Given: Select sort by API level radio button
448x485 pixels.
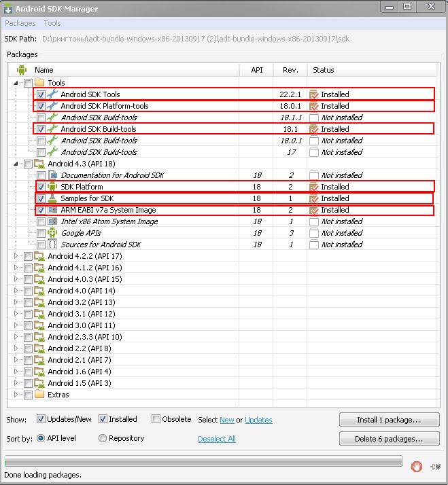Looking at the screenshot, I should [x=41, y=438].
